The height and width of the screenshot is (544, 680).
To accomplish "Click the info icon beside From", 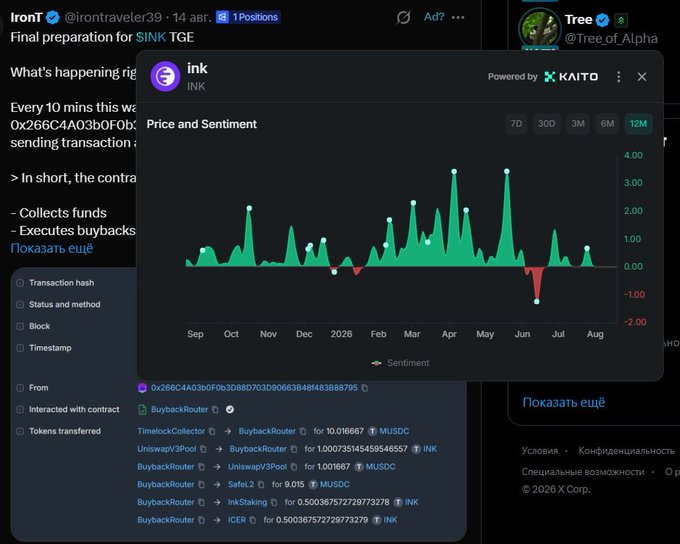I will click(x=20, y=388).
